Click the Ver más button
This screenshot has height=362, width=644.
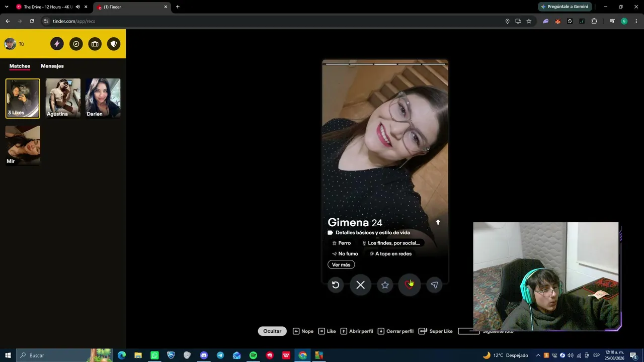pos(341,265)
